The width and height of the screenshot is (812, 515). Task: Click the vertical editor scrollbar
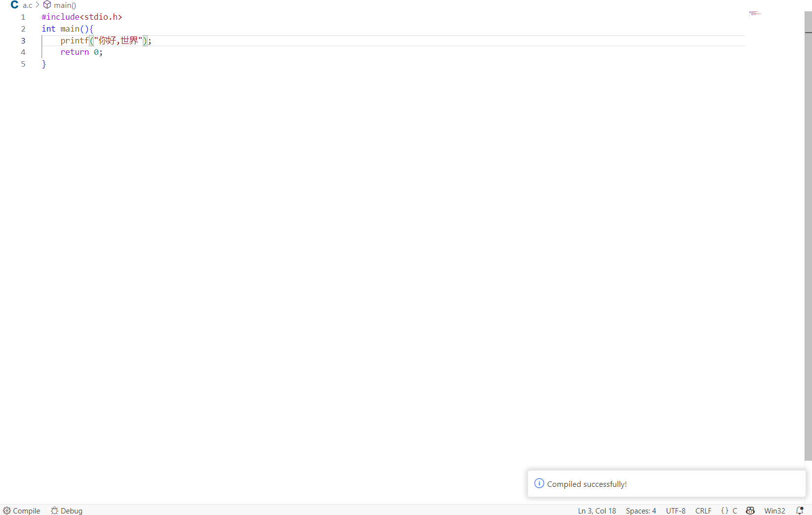point(808,236)
